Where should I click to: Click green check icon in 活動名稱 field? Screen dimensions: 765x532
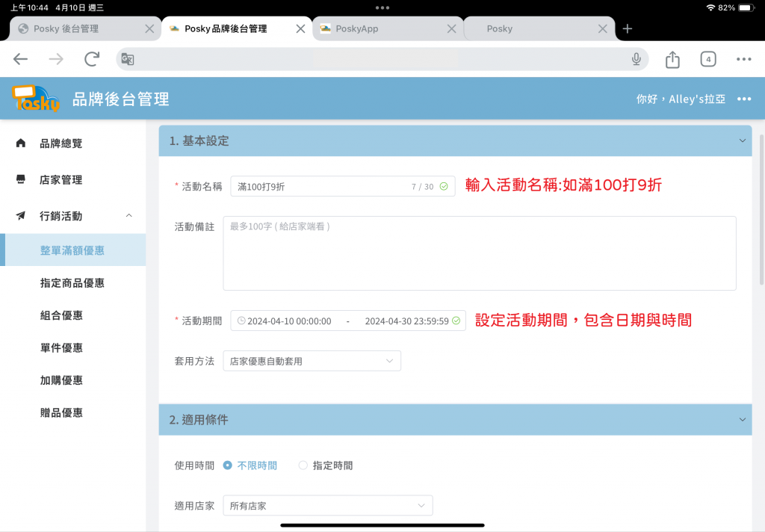(x=444, y=187)
